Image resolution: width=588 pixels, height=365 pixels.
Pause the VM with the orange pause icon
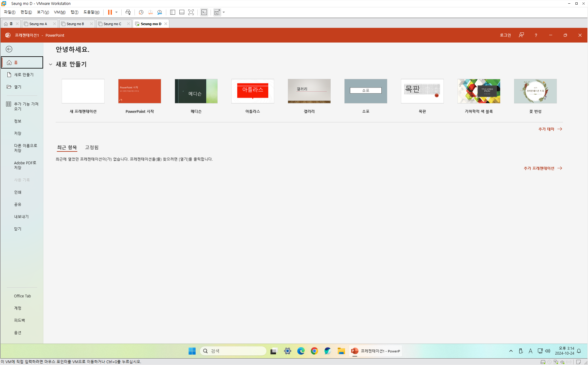[110, 12]
